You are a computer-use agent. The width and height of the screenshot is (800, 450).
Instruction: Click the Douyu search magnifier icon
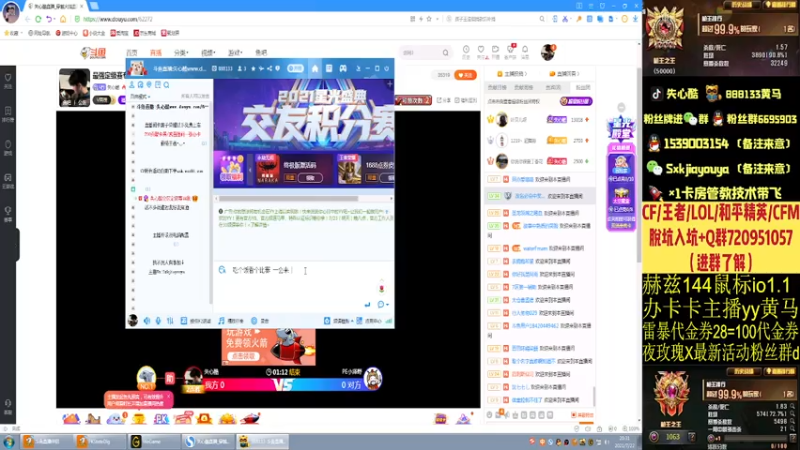[x=445, y=53]
